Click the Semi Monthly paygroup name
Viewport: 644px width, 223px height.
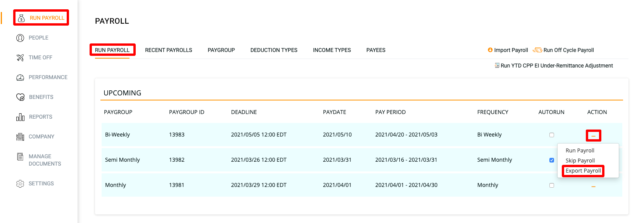[x=123, y=160]
